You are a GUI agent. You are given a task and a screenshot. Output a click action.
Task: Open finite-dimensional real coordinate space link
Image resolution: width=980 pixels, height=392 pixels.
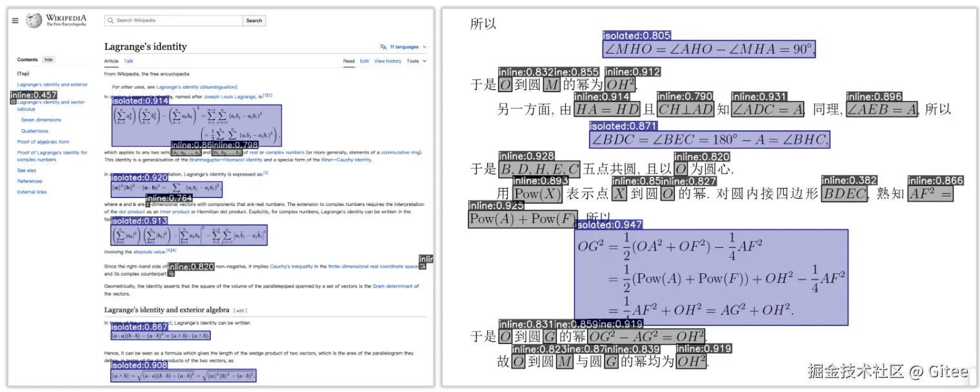(373, 266)
